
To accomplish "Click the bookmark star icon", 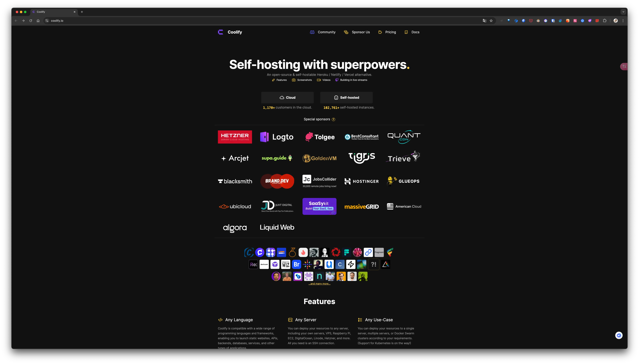I will [x=491, y=21].
